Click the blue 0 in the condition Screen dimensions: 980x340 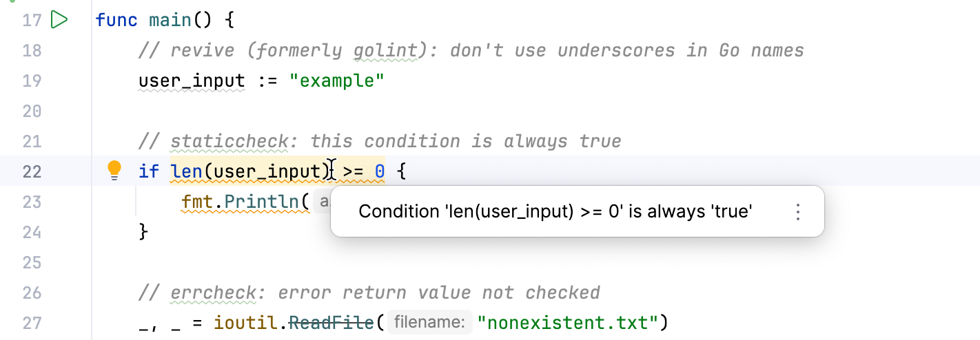tap(380, 171)
